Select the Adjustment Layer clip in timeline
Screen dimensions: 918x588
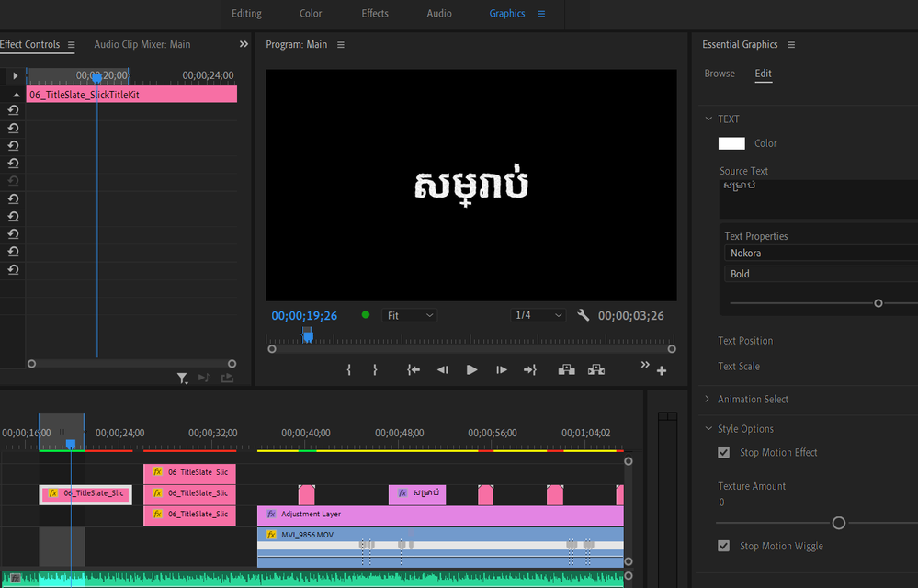coord(440,516)
